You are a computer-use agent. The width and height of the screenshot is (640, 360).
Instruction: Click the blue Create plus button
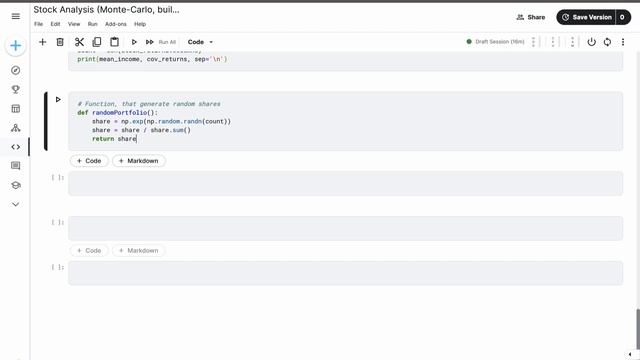[x=16, y=45]
